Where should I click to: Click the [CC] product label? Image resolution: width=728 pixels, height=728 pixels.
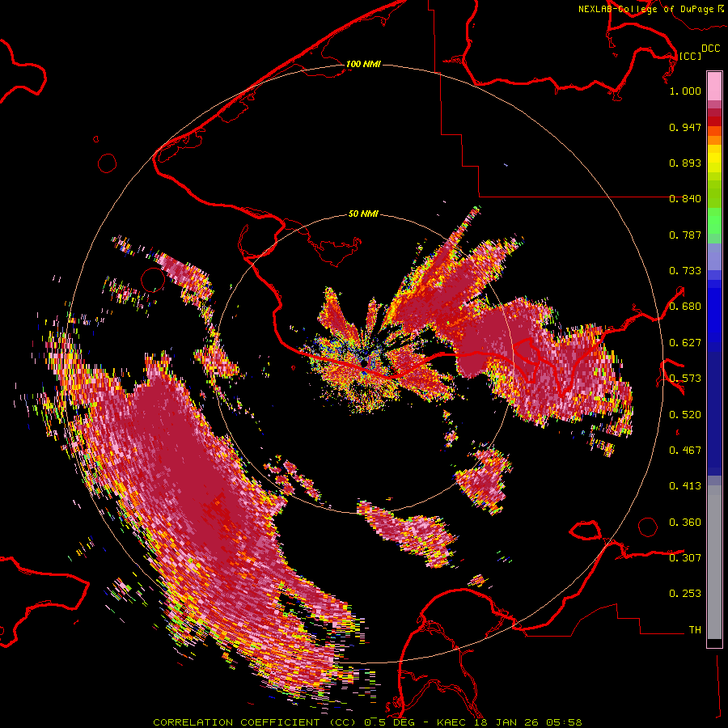click(x=690, y=56)
